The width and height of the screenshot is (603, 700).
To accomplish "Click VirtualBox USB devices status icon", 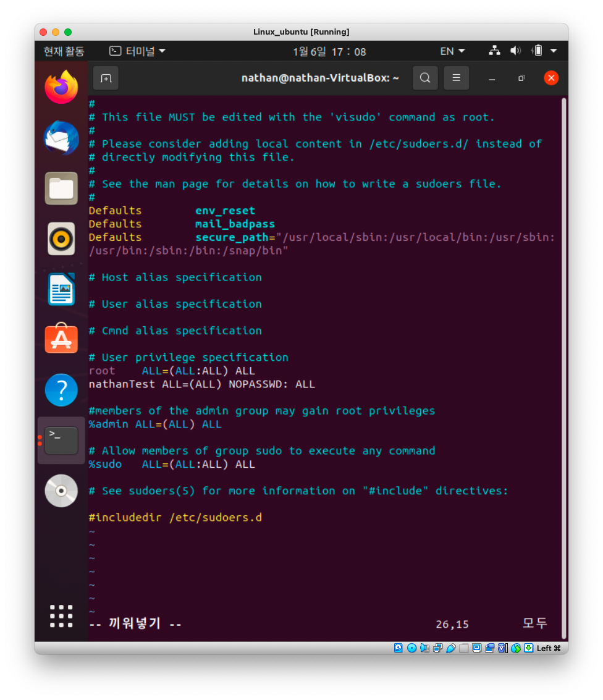I will 451,647.
